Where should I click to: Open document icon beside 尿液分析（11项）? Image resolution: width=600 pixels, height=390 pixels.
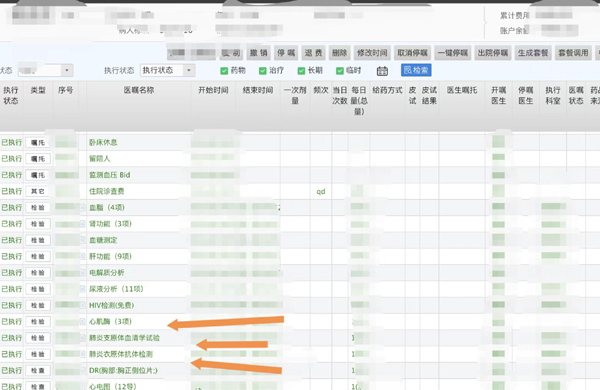click(x=83, y=289)
